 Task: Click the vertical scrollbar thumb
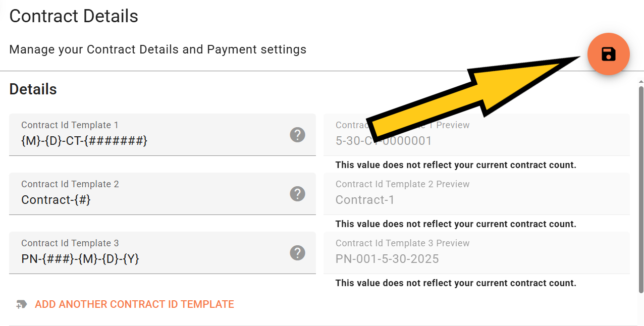[641, 189]
